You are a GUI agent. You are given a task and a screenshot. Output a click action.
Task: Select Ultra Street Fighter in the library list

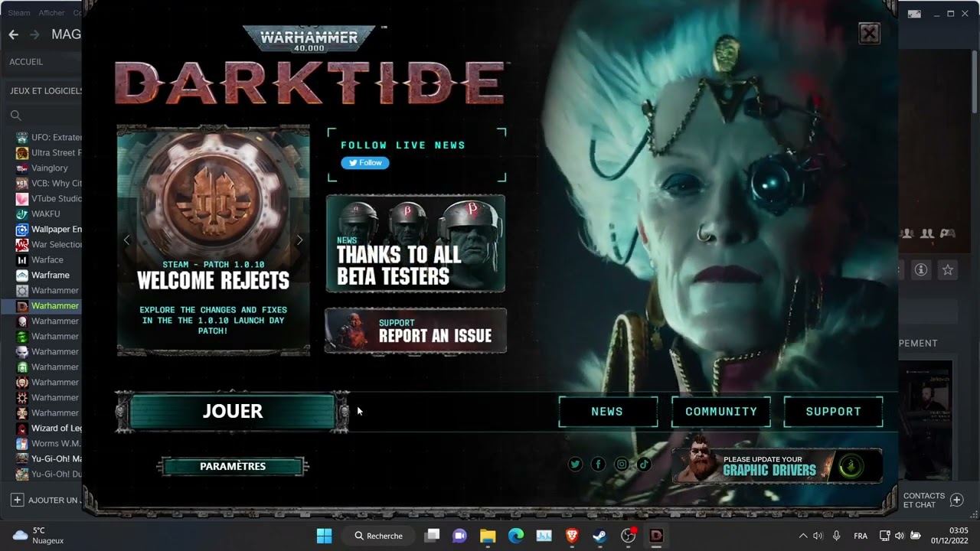(49, 152)
